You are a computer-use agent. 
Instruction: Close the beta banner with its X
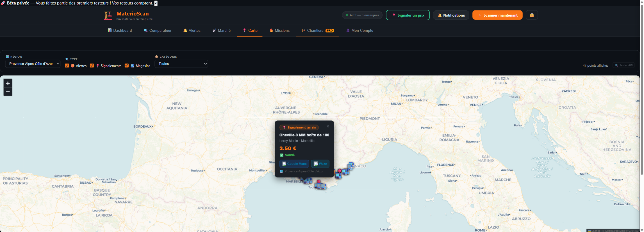pos(156,3)
